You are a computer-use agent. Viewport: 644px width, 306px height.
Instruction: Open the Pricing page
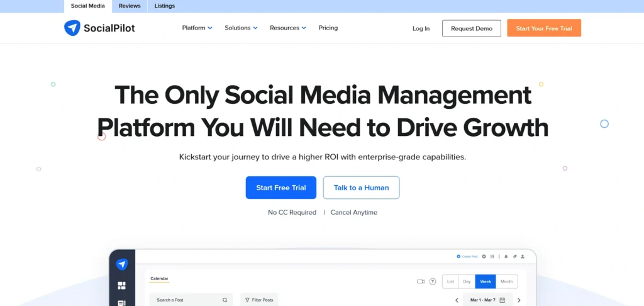pyautogui.click(x=328, y=28)
